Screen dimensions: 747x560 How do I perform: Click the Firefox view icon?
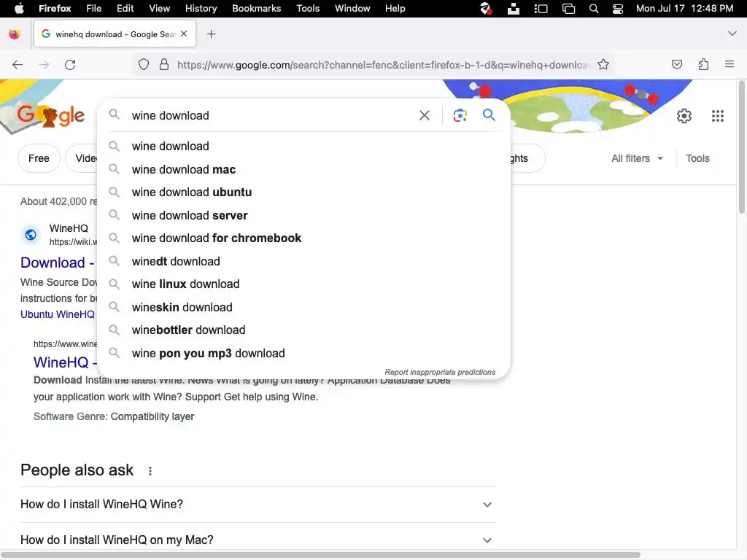pos(15,34)
